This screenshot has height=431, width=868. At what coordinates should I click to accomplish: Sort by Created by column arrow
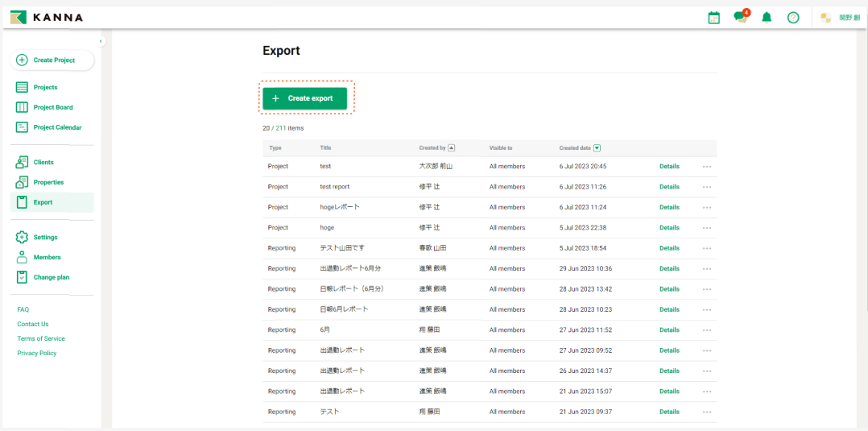(x=452, y=148)
